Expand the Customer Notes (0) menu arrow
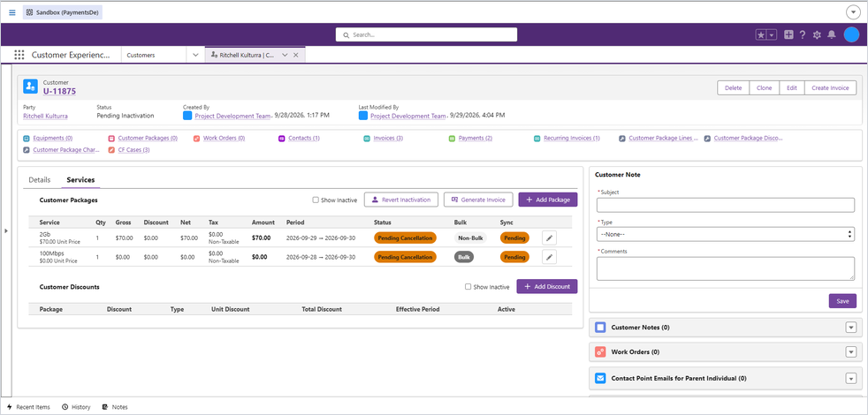Image resolution: width=868 pixels, height=415 pixels. pos(851,328)
